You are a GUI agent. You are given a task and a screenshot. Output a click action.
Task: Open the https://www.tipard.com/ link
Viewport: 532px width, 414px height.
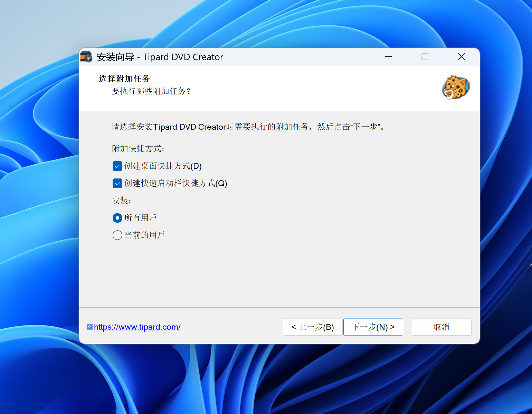coord(137,327)
